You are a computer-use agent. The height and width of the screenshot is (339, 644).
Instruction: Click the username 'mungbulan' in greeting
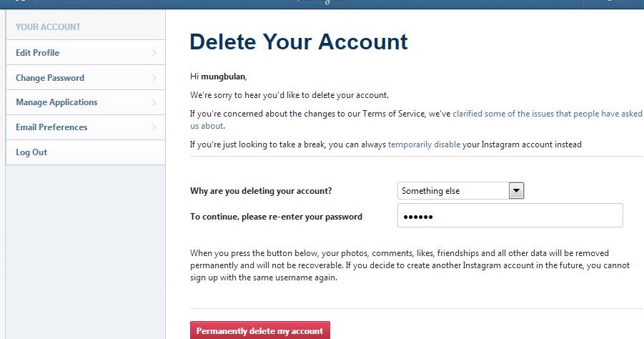(x=223, y=76)
